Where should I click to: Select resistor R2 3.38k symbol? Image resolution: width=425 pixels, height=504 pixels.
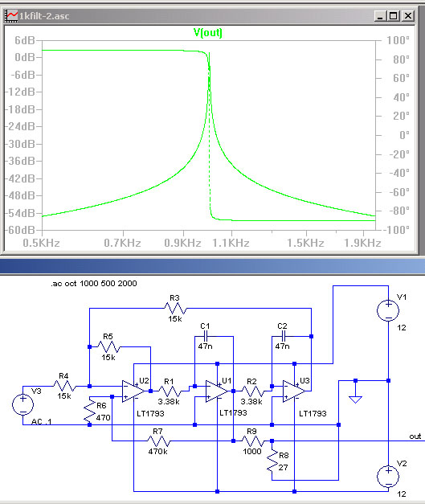pyautogui.click(x=252, y=391)
